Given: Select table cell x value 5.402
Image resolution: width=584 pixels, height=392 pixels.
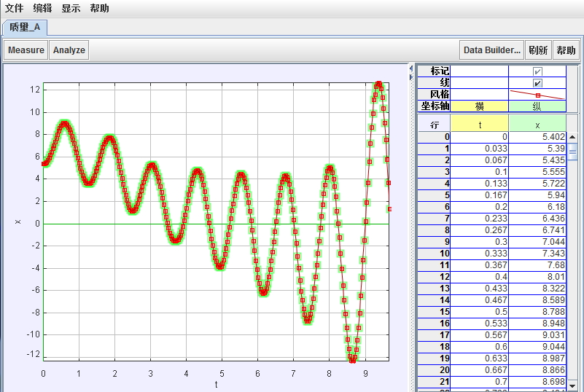Looking at the screenshot, I should pos(537,137).
